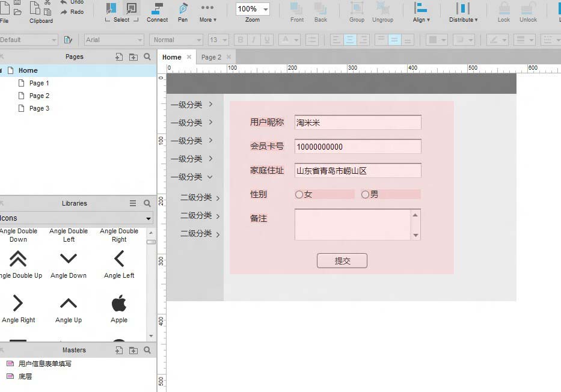561x392 pixels.
Task: Select the Angle Double Up icon
Action: pos(18,265)
